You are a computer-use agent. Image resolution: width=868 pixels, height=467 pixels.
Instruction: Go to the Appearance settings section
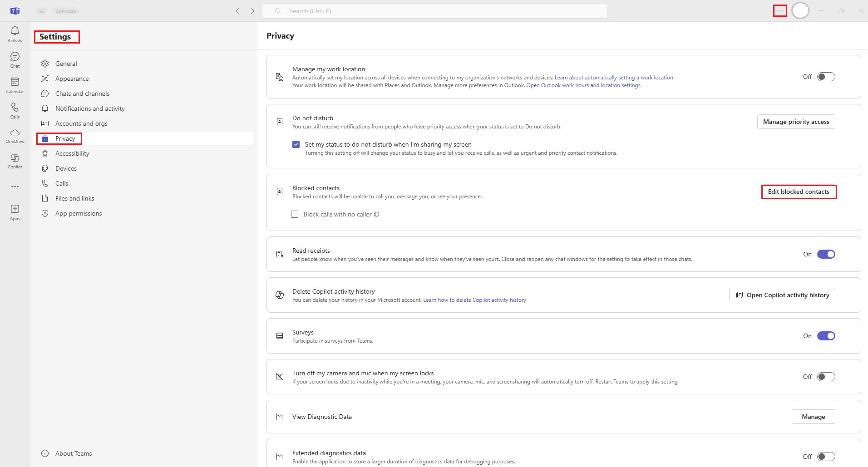pyautogui.click(x=72, y=79)
